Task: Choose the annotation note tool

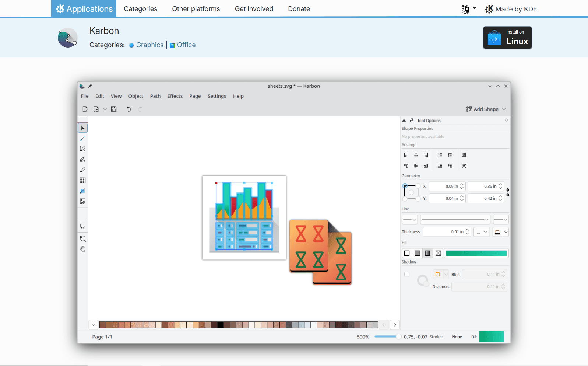Action: point(82,226)
